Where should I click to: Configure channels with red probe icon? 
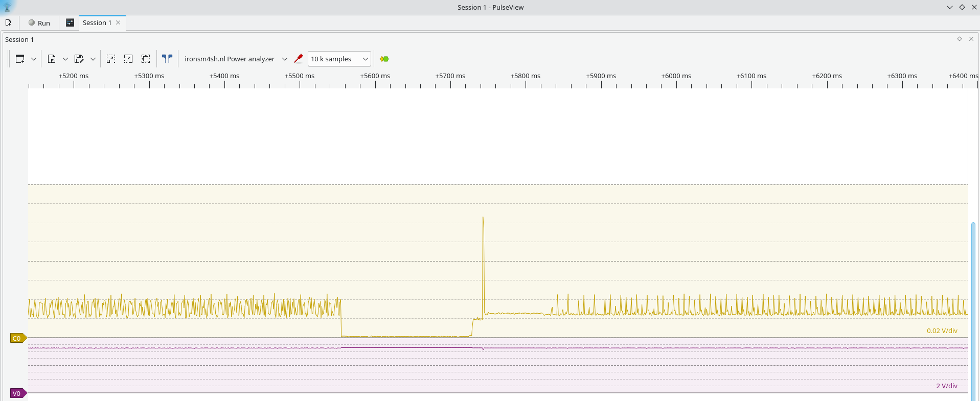click(x=299, y=59)
